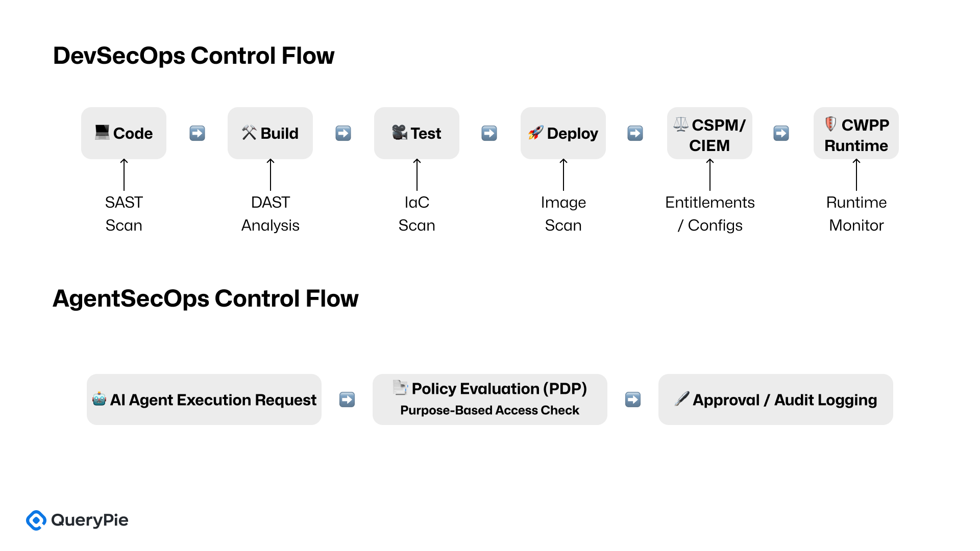Click the arrow between Code and Build
Screen dimensions: 980x551
point(197,133)
